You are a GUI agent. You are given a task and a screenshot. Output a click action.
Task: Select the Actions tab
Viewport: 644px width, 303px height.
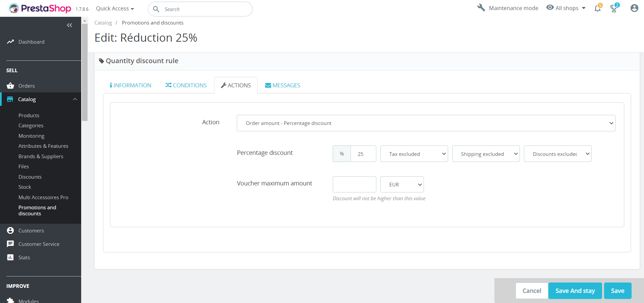[x=236, y=85]
